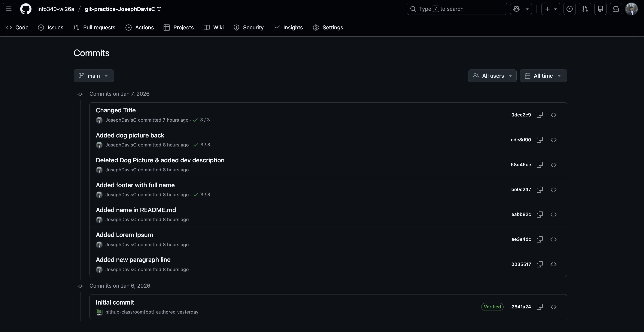Screen dimensions: 644x332
Task: Copy the SHA of the Initial commit
Action: click(540, 306)
